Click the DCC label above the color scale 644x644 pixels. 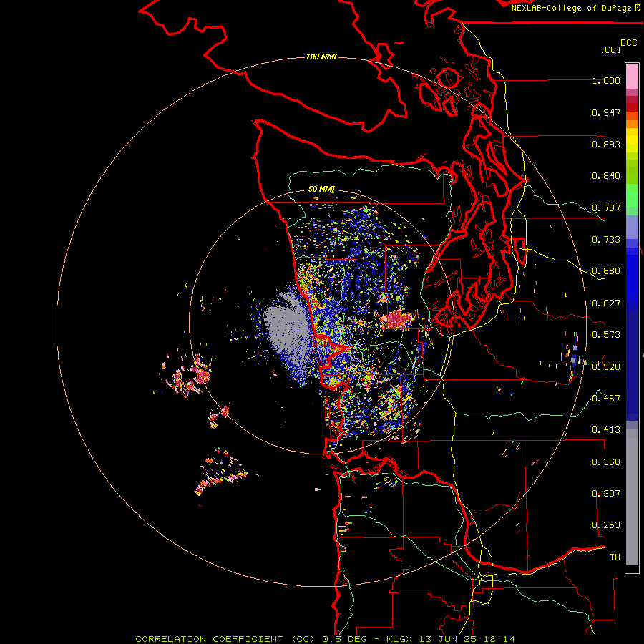(x=629, y=43)
